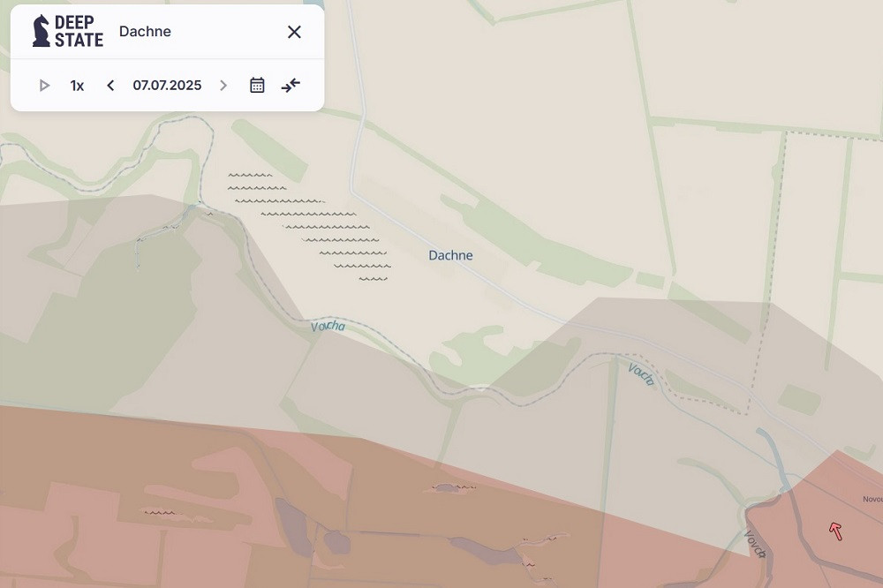Screen dimensions: 883x588
Task: Click the marsh wave symbols west of Dachne
Action: 310,227
